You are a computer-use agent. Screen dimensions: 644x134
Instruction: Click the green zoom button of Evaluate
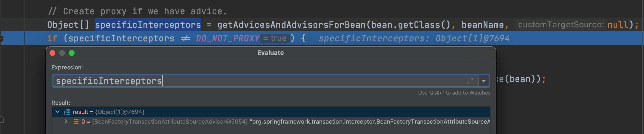pos(72,53)
